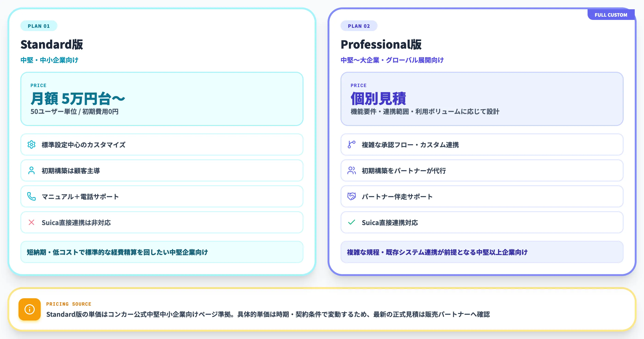Click PRICE label in Standard card

(38, 86)
